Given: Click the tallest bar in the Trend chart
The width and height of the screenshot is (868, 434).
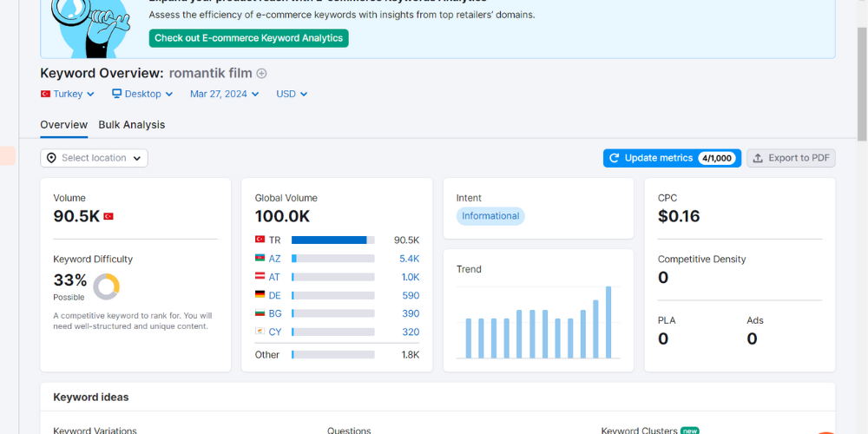Looking at the screenshot, I should [608, 322].
